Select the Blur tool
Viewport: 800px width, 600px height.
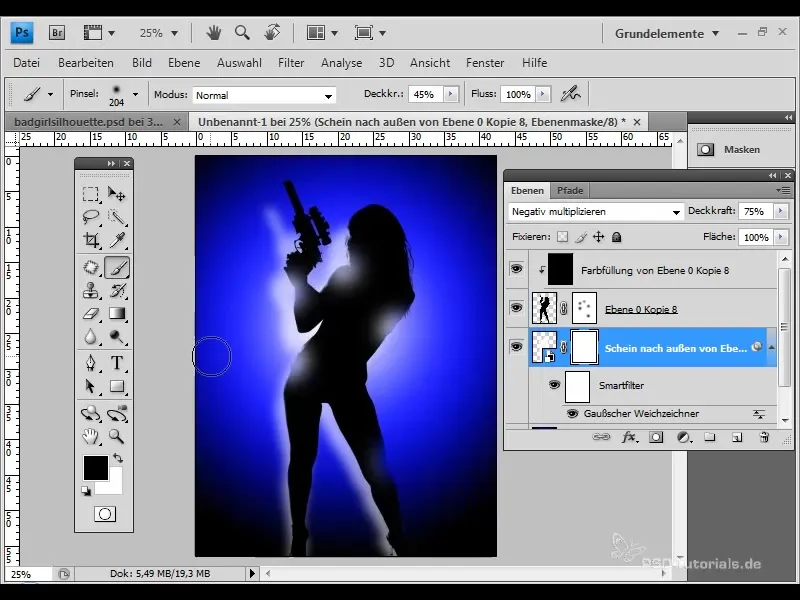(x=91, y=336)
